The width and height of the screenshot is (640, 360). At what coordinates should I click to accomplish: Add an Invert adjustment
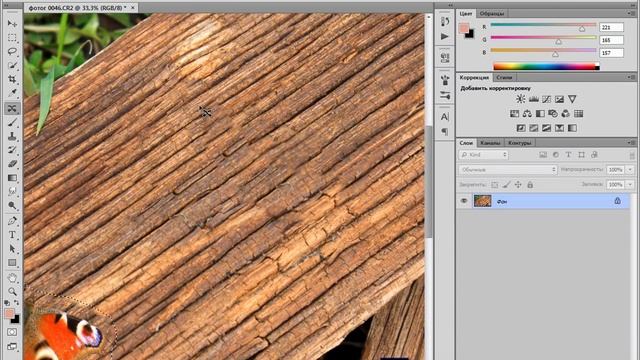click(x=521, y=128)
